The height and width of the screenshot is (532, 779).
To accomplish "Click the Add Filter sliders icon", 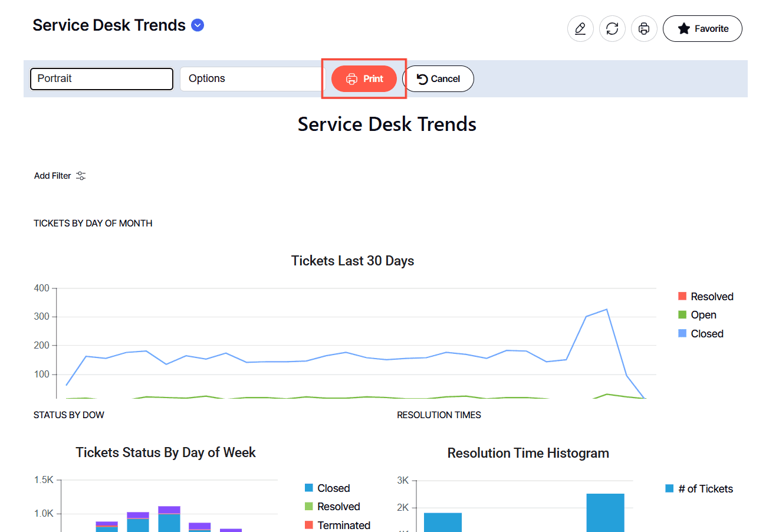I will [x=81, y=176].
